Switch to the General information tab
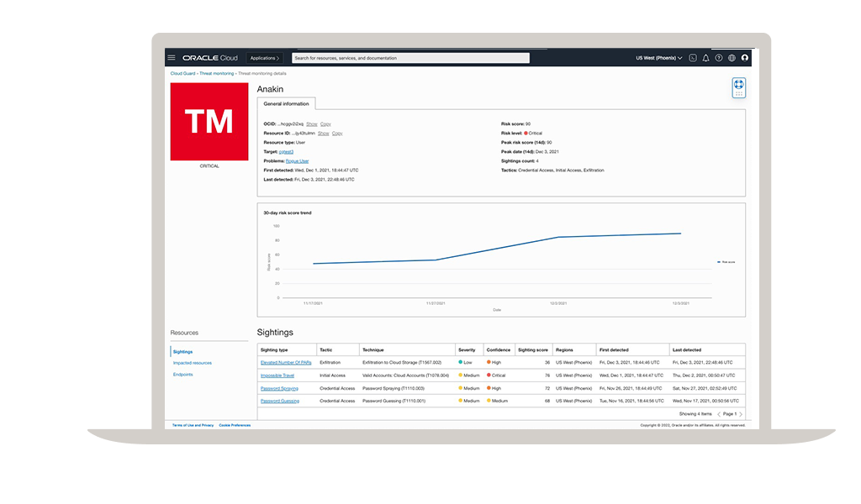Screen dimensions: 861x504 (286, 102)
